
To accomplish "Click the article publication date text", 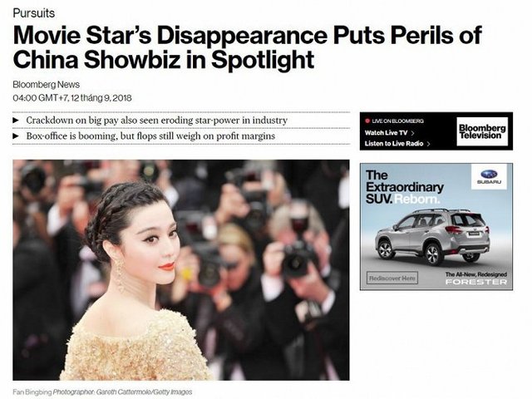I will pyautogui.click(x=72, y=98).
